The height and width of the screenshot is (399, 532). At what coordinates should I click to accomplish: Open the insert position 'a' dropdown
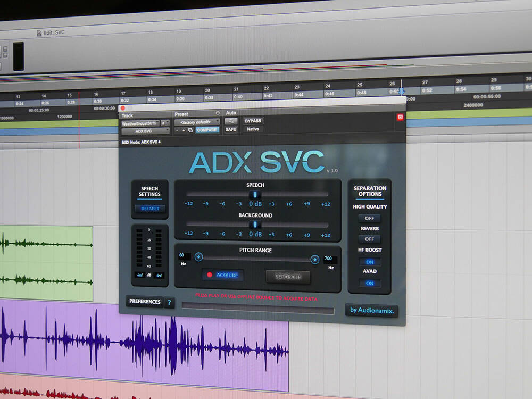[x=165, y=123]
